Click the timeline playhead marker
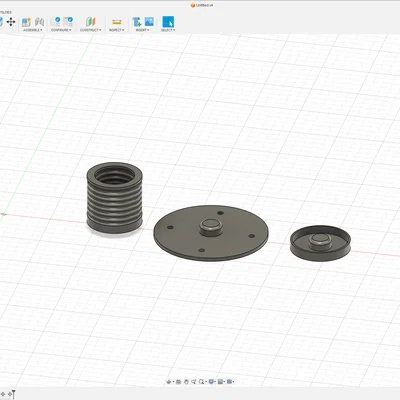The width and height of the screenshot is (400, 400). [x=13, y=394]
